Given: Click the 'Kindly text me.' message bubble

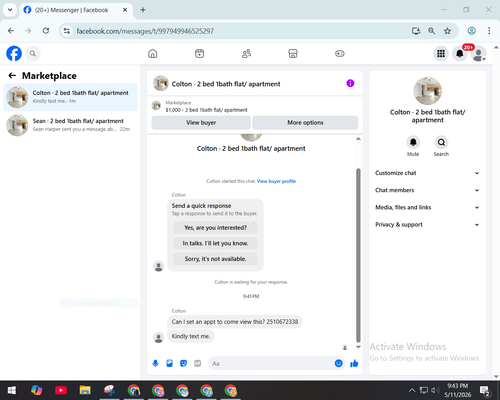Looking at the screenshot, I should pyautogui.click(x=191, y=336).
